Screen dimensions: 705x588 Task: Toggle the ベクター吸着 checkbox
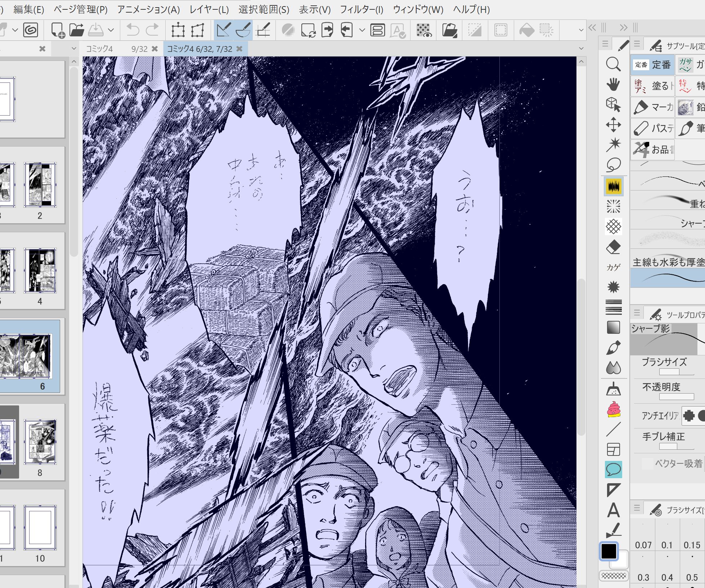(648, 463)
